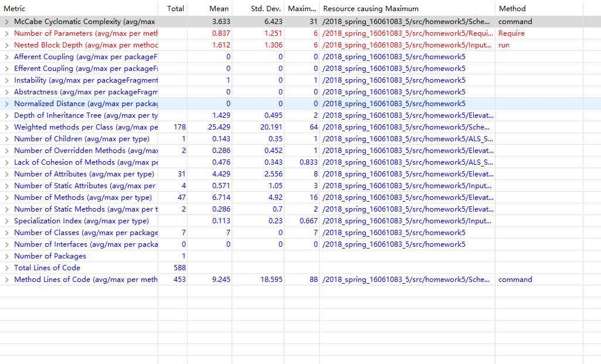Expand the Abstractness row
The image size is (601, 364).
click(x=7, y=93)
